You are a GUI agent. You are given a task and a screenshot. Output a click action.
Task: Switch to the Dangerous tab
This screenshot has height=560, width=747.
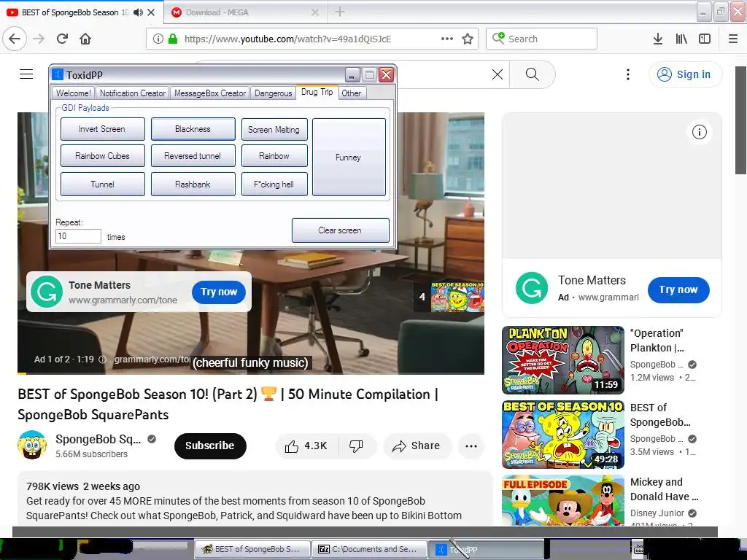pyautogui.click(x=273, y=93)
